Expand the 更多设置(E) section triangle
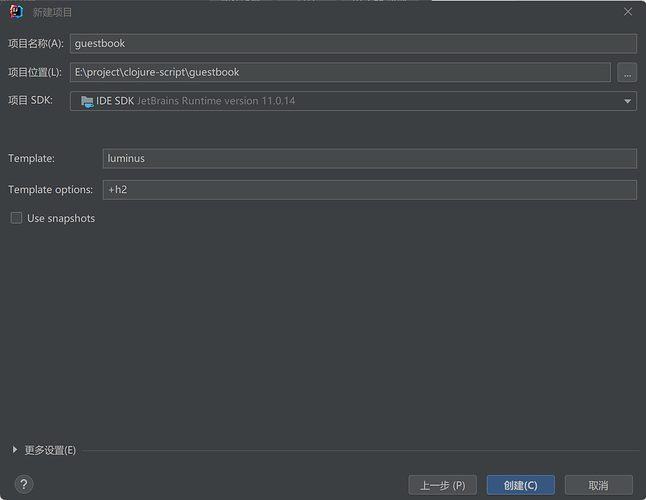 pyautogui.click(x=15, y=450)
